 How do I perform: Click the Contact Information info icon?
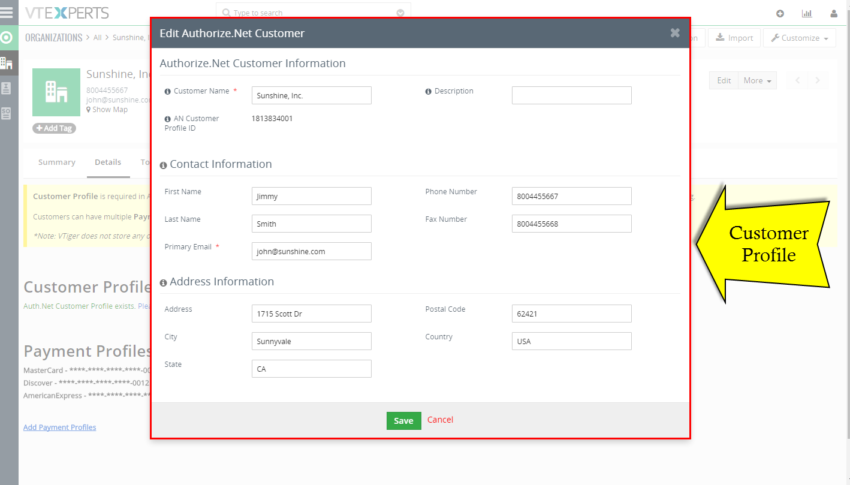coord(163,165)
